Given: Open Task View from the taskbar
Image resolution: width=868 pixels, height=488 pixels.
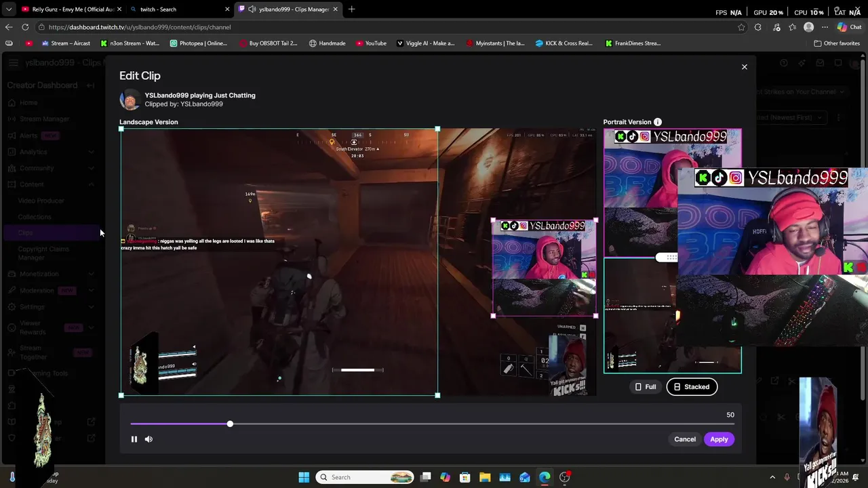Looking at the screenshot, I should point(425,477).
